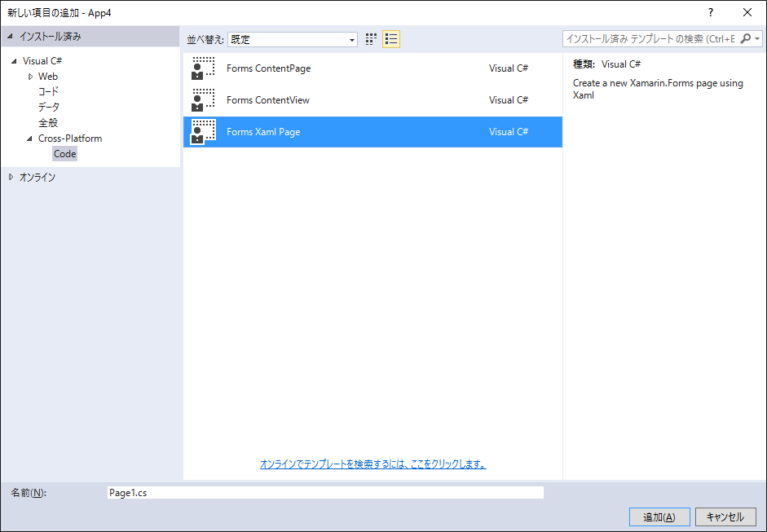
Task: Collapse the Cross-Platform tree node
Action: tap(30, 138)
